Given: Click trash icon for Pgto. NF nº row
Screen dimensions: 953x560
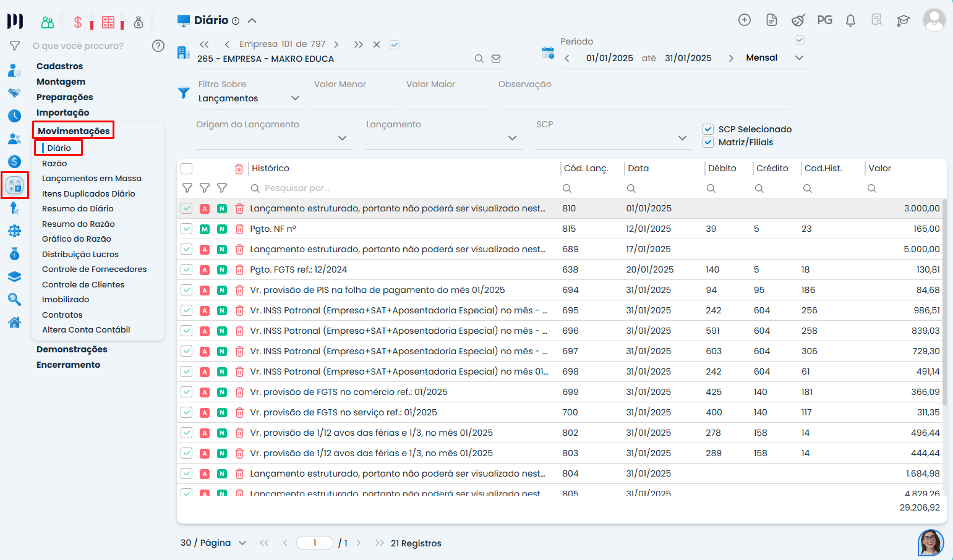Looking at the screenshot, I should click(239, 229).
